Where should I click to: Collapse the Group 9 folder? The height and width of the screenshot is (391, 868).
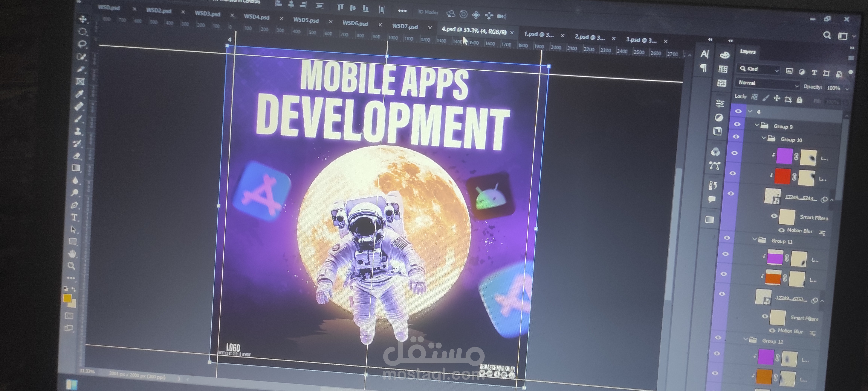tap(757, 125)
